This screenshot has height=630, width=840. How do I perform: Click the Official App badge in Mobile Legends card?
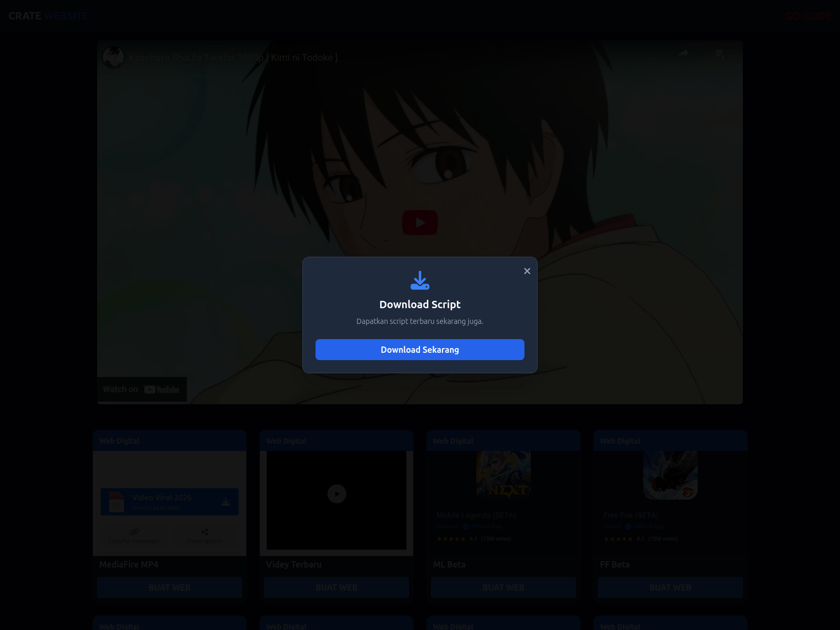[x=482, y=526]
